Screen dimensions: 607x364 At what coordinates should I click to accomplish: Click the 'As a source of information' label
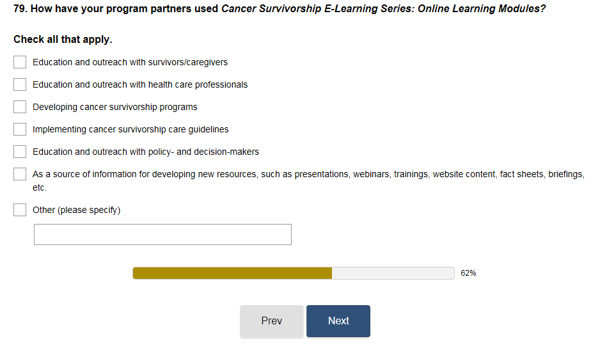pyautogui.click(x=308, y=174)
